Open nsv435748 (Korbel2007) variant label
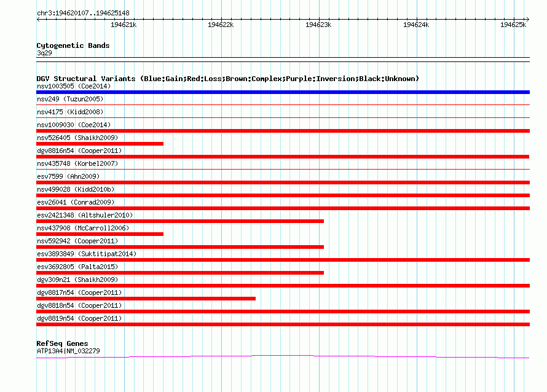 (x=77, y=163)
